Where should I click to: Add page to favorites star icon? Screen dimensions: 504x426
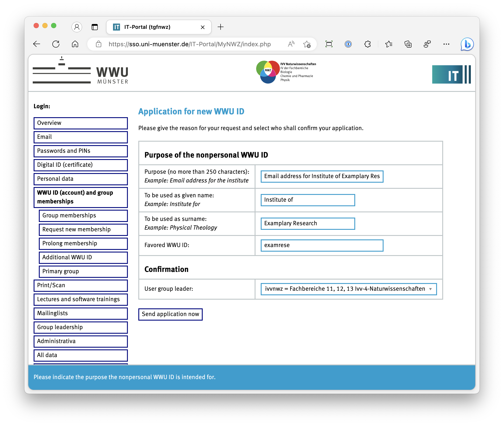[307, 44]
